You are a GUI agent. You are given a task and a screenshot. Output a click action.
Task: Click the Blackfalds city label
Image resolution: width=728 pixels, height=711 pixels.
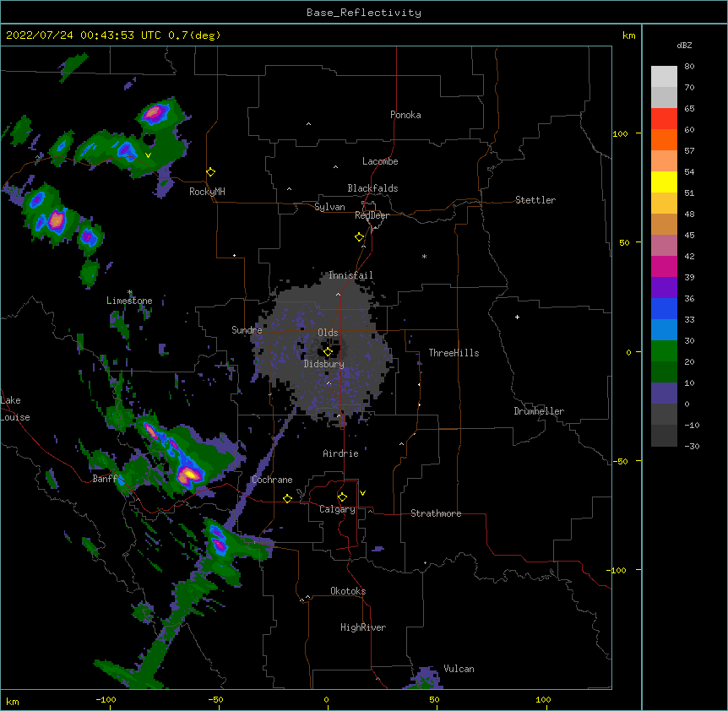coord(372,188)
